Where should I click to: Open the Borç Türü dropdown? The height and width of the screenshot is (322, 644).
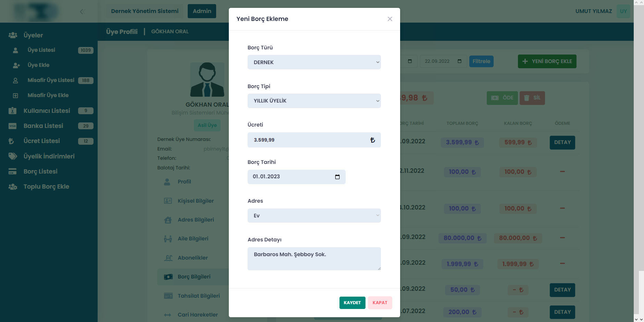(x=314, y=62)
